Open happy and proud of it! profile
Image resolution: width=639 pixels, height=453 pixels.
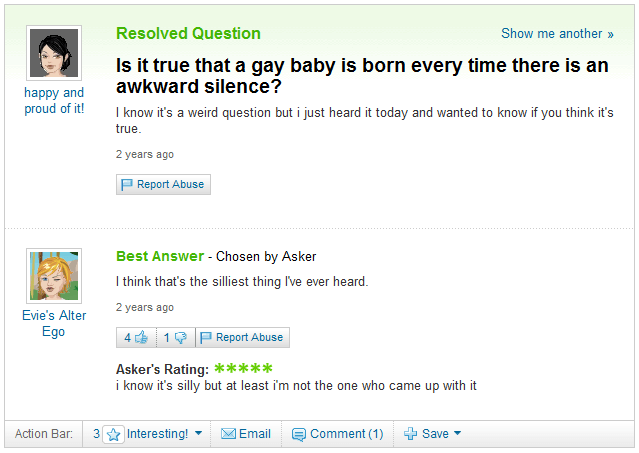(x=54, y=101)
